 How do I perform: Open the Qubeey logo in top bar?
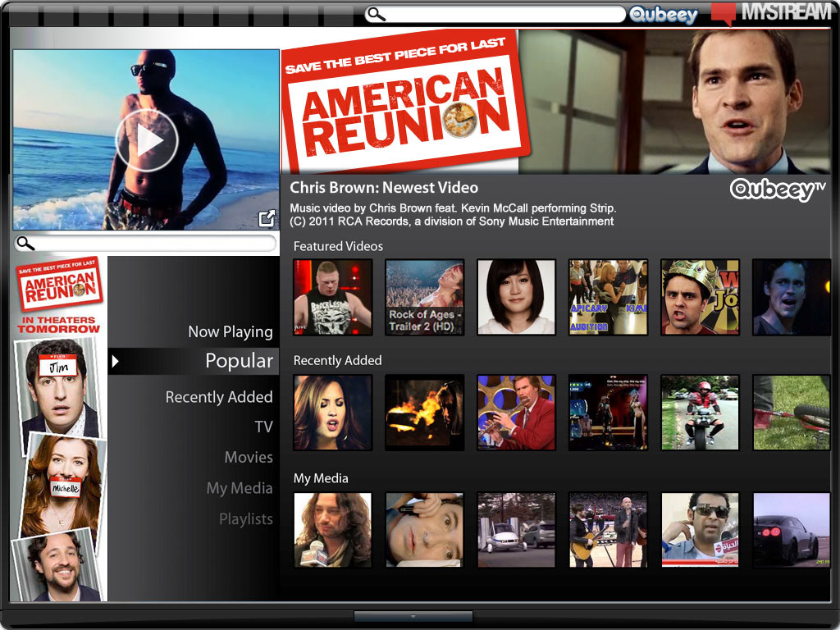[664, 15]
